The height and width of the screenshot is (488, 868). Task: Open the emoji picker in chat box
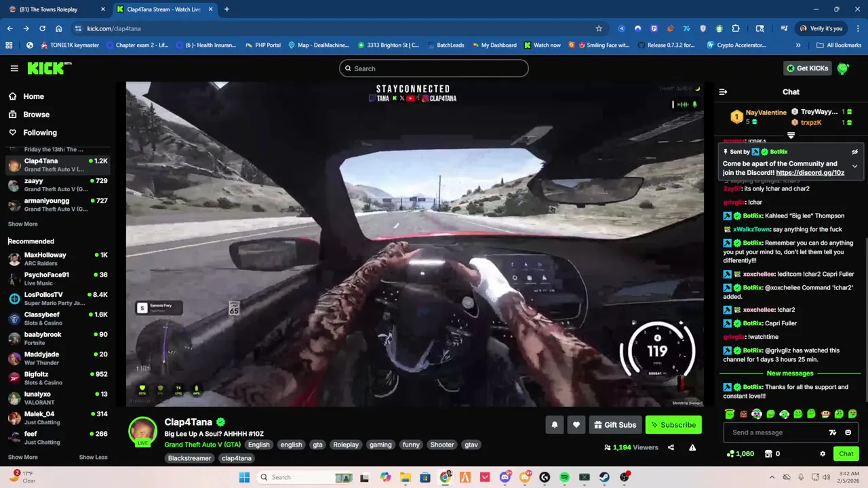pos(848,432)
